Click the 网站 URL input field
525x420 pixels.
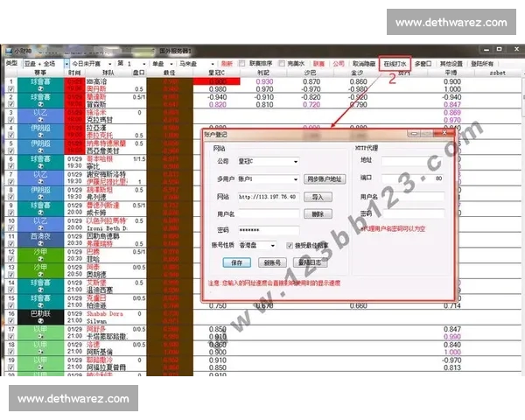click(269, 197)
